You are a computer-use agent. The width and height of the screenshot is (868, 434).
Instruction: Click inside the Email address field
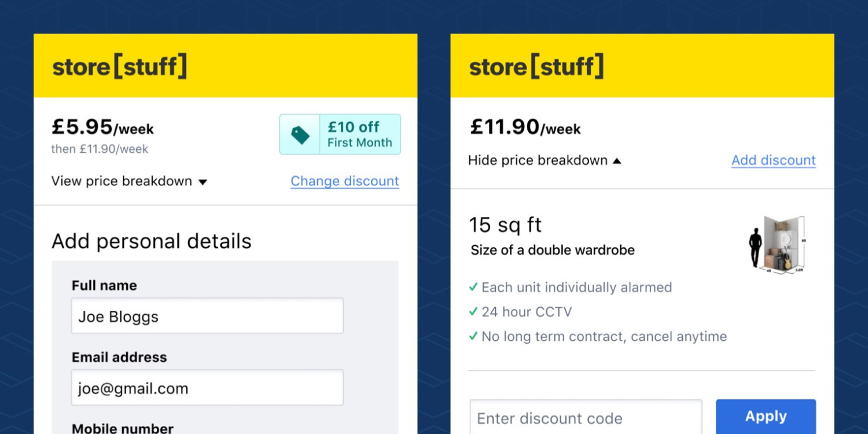click(x=207, y=388)
